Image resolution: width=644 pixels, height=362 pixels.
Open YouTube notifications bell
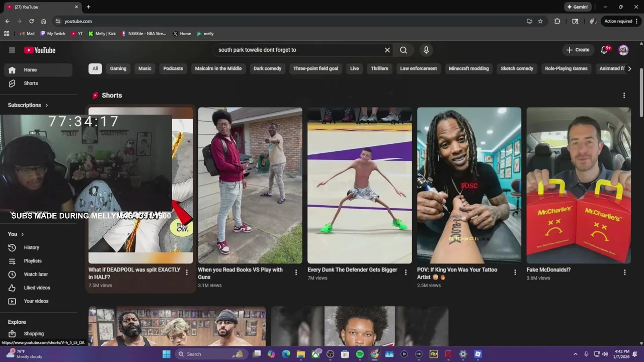[605, 50]
